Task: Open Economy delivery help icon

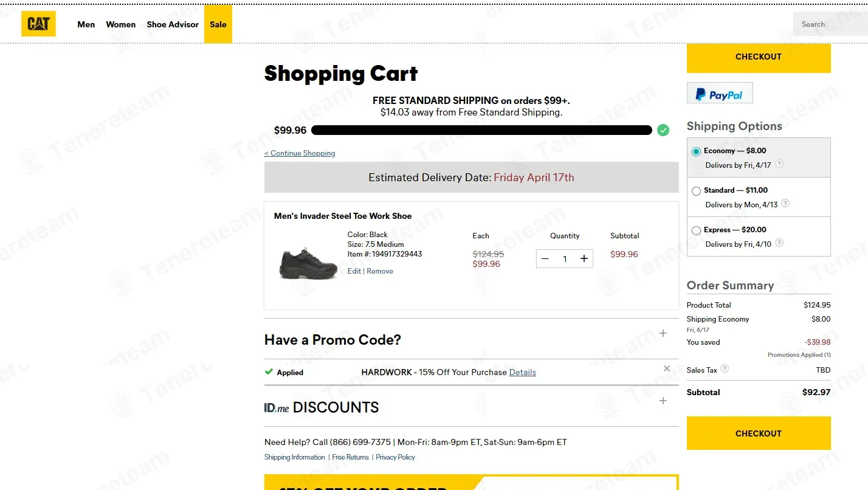Action: (779, 164)
